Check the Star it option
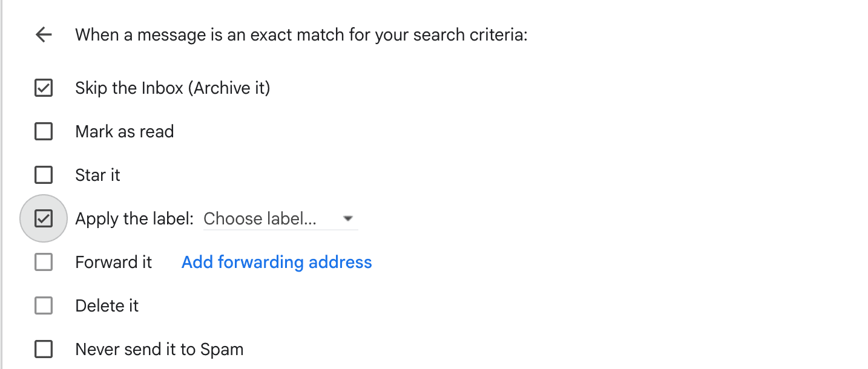 [43, 175]
